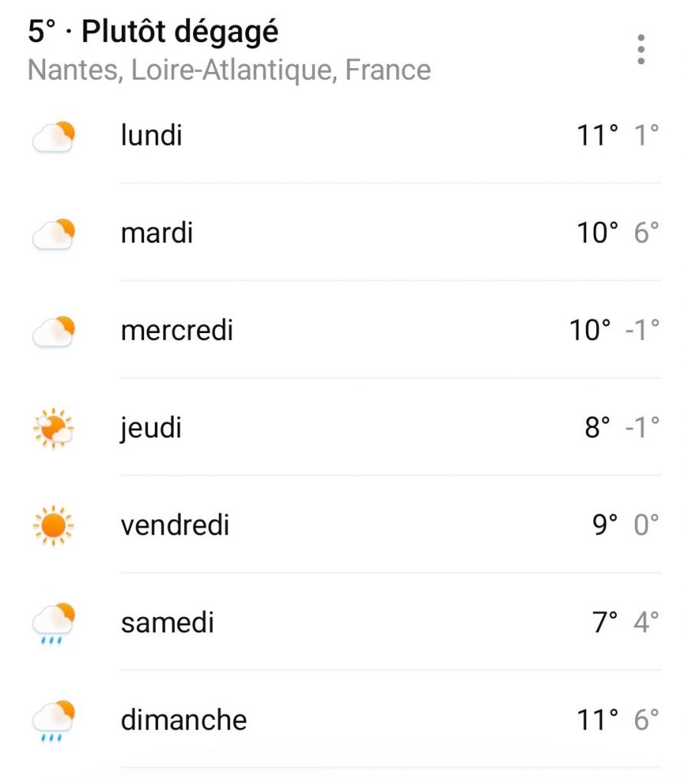Tap the mercredi day label
Image resolution: width=688 pixels, height=784 pixels.
177,331
